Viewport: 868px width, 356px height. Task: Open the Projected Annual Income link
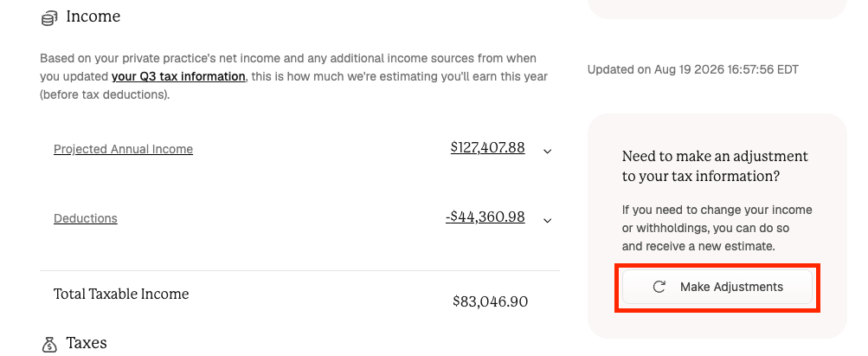[123, 149]
